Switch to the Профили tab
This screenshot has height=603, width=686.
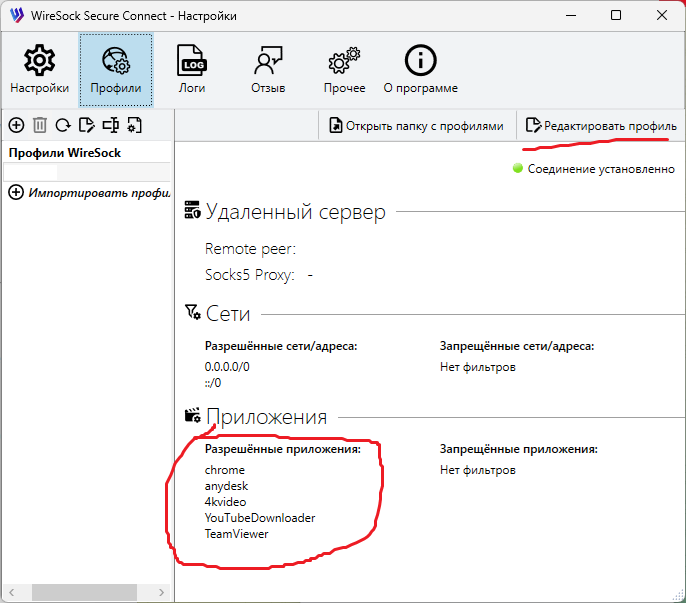click(116, 70)
